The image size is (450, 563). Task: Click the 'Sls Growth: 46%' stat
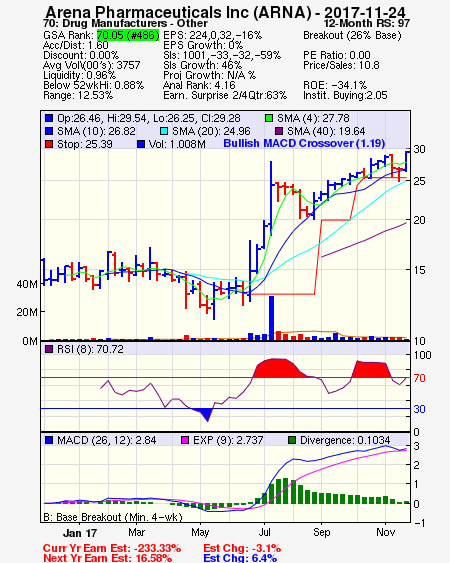pos(203,65)
